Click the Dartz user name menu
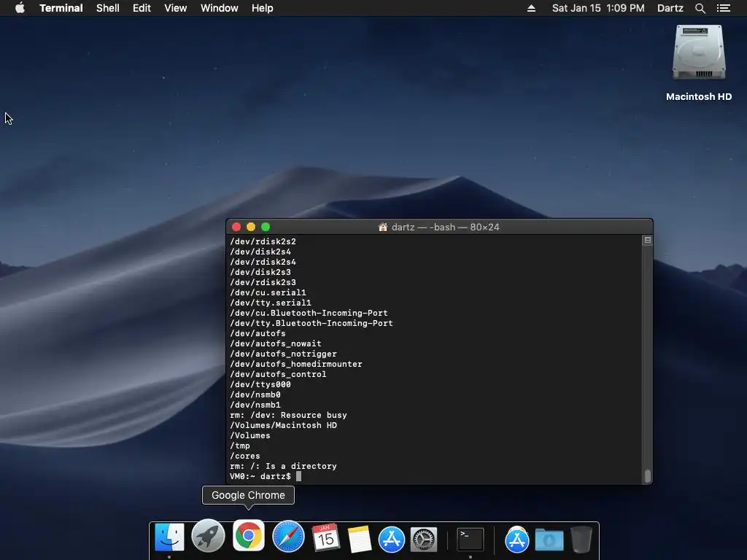This screenshot has height=560, width=747. point(670,8)
